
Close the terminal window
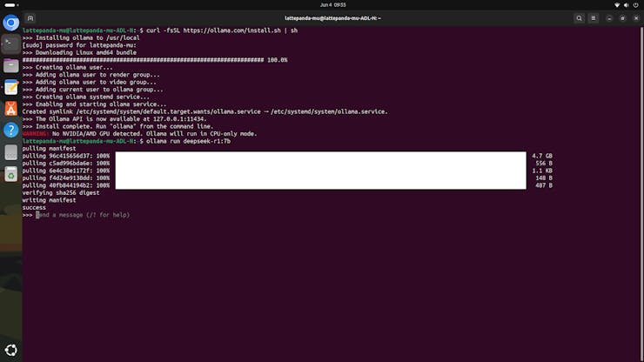pyautogui.click(x=636, y=18)
